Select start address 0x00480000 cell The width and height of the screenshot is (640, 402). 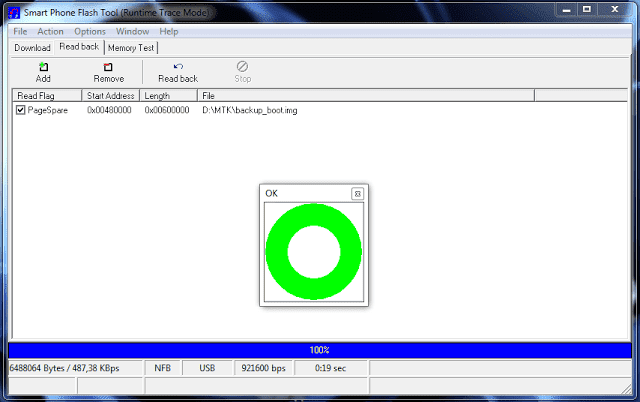109,110
